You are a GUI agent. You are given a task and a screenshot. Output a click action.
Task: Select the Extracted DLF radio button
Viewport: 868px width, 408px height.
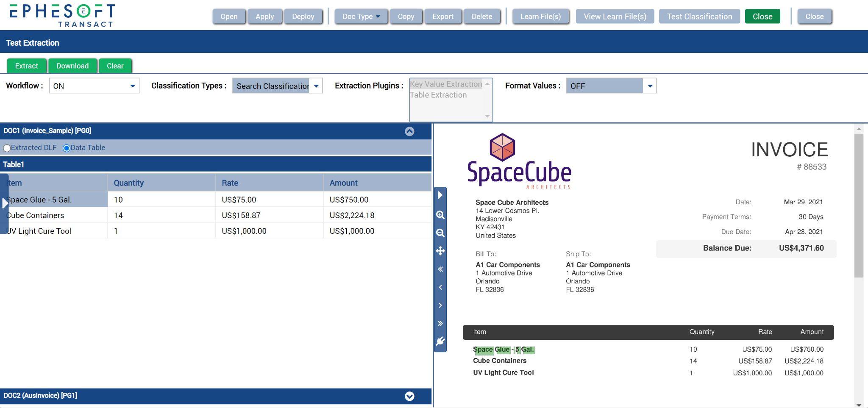(7, 148)
